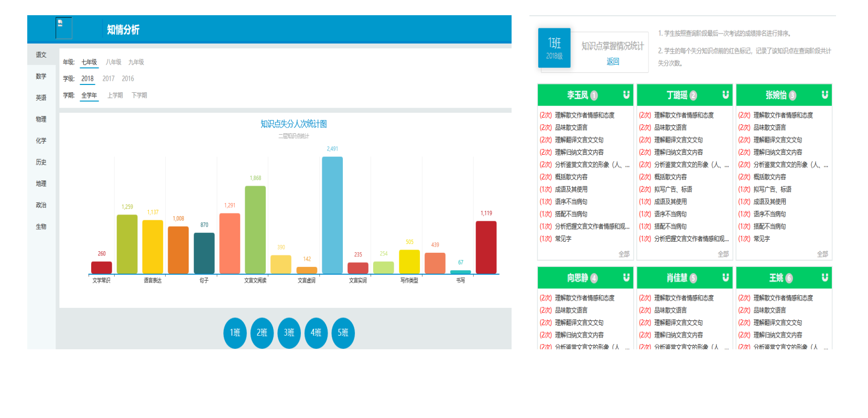Click rank badge 5 next to 肖佳慧
Screen dimensions: 868x418
693,278
